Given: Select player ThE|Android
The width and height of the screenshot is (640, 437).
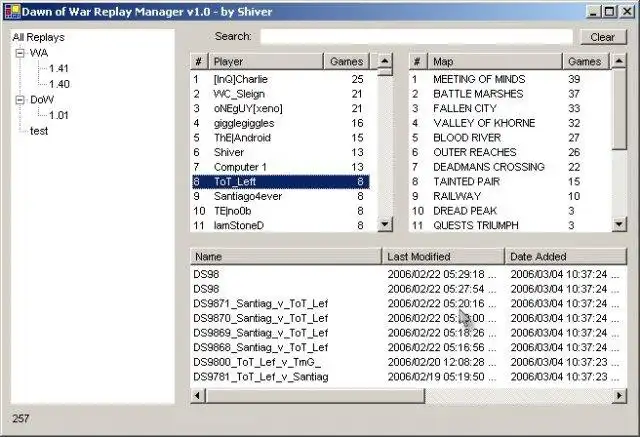Looking at the screenshot, I should tap(281, 138).
